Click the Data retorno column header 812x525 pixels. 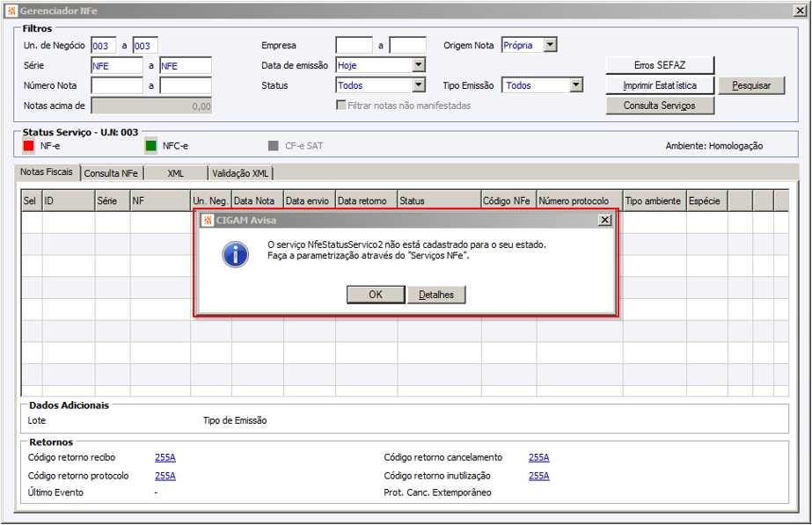click(x=367, y=201)
